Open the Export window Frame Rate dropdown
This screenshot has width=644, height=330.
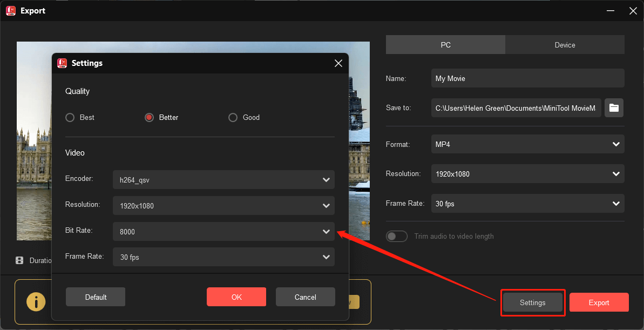528,204
